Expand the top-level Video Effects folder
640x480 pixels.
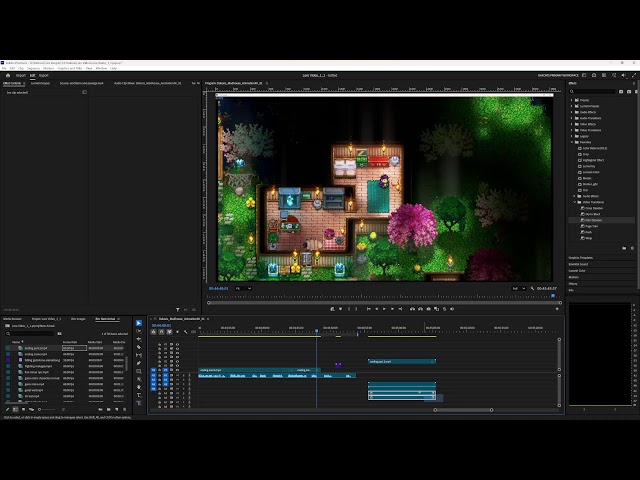coord(572,124)
